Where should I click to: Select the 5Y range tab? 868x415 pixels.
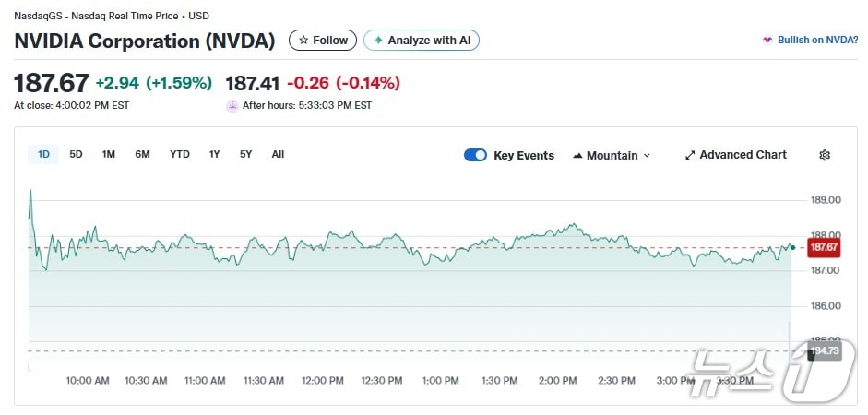click(x=245, y=154)
